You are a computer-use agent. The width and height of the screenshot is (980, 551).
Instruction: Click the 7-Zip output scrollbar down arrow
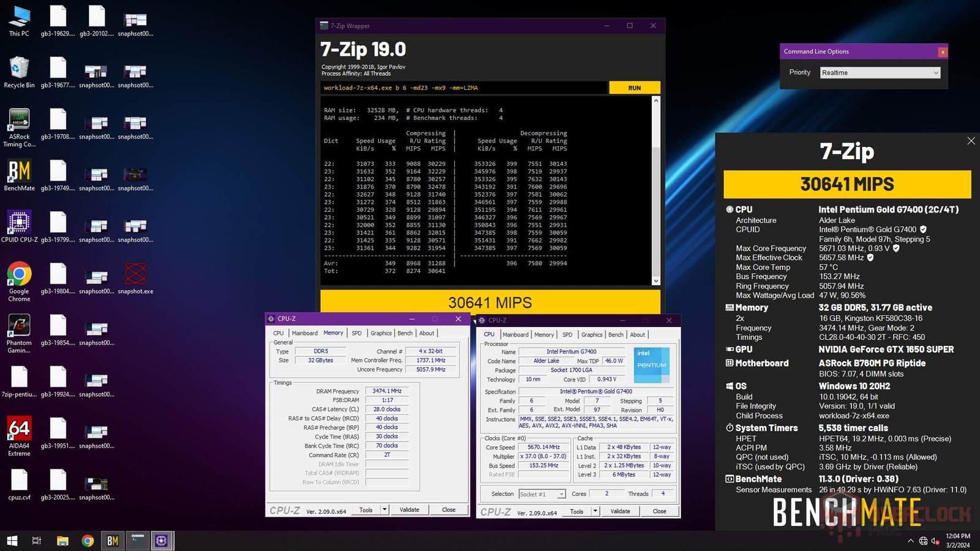[656, 281]
